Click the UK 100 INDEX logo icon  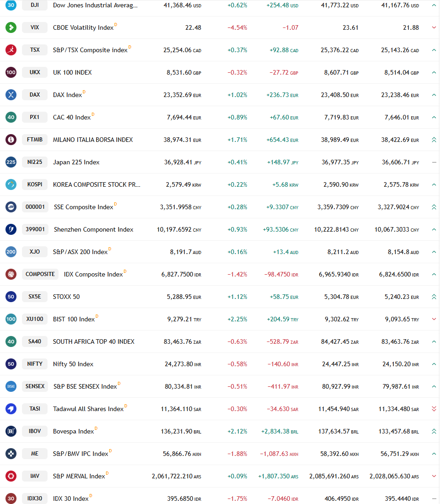11,72
